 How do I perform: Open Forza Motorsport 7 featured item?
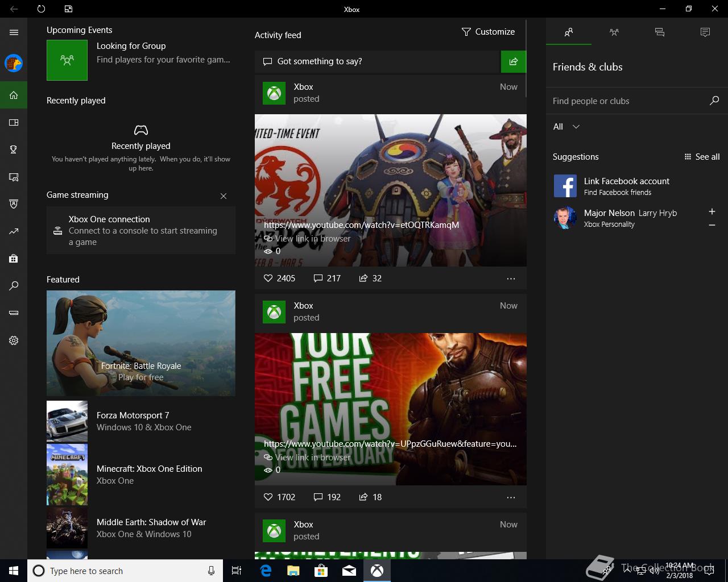tap(141, 421)
